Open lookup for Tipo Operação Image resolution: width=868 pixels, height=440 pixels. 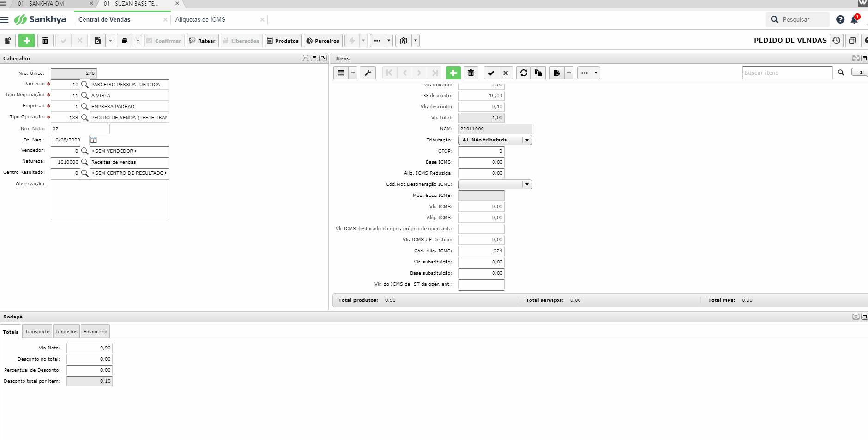[85, 118]
